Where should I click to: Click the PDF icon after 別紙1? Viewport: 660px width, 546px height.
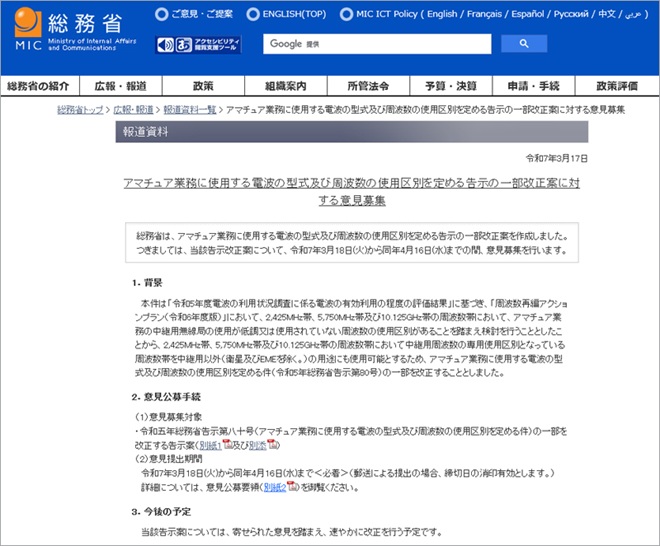pyautogui.click(x=229, y=443)
